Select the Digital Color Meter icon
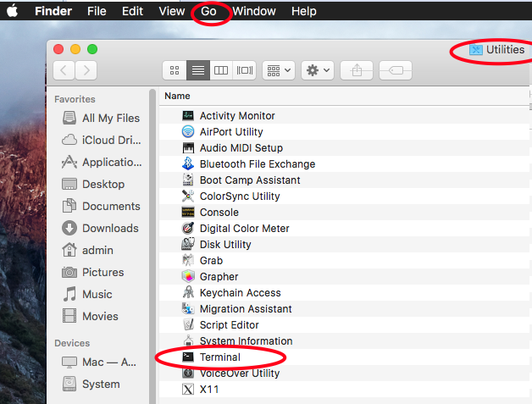The image size is (532, 404). 188,229
